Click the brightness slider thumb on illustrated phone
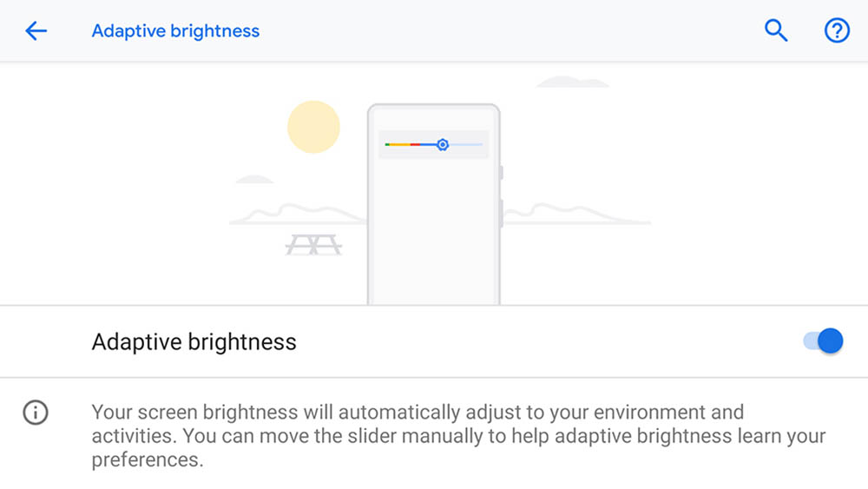Viewport: 868px width, 489px height. 442,144
